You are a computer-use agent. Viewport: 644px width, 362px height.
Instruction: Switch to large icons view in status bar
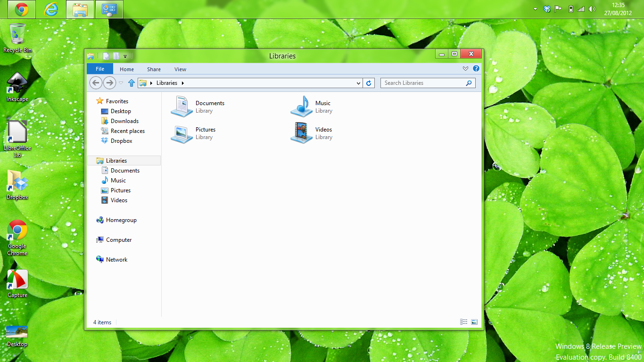tap(474, 322)
